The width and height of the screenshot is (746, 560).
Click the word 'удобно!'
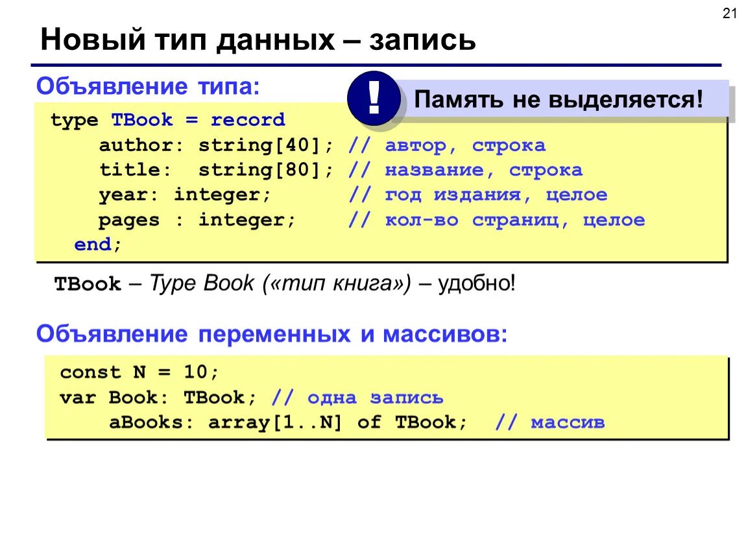(x=477, y=283)
